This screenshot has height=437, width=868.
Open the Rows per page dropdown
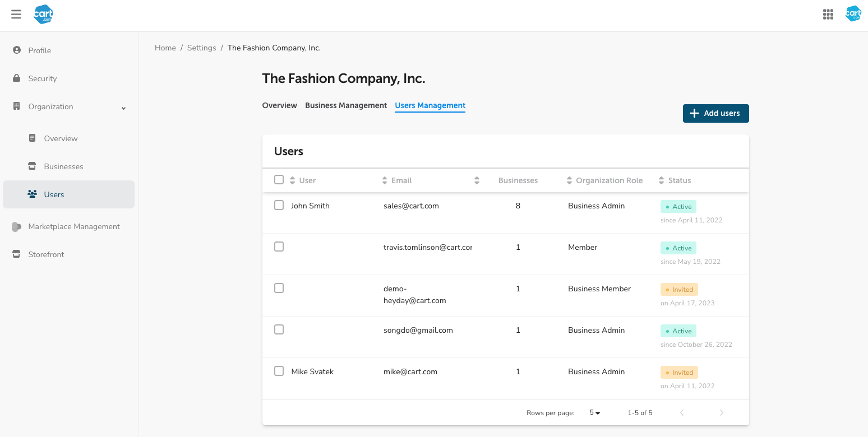[594, 413]
